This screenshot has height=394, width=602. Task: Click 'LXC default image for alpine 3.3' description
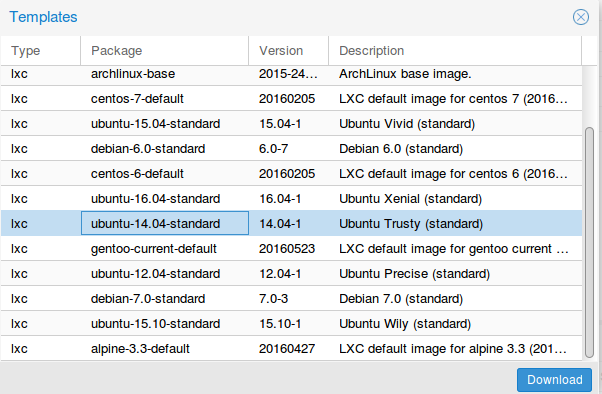(x=453, y=348)
